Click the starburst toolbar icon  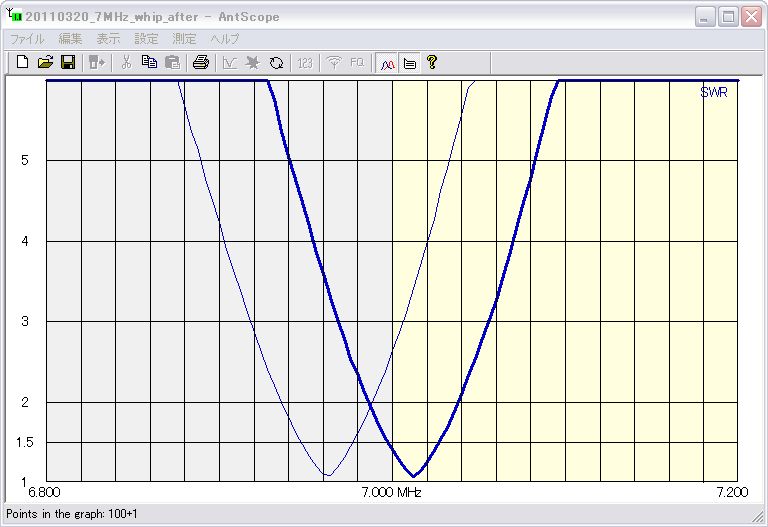click(x=253, y=63)
